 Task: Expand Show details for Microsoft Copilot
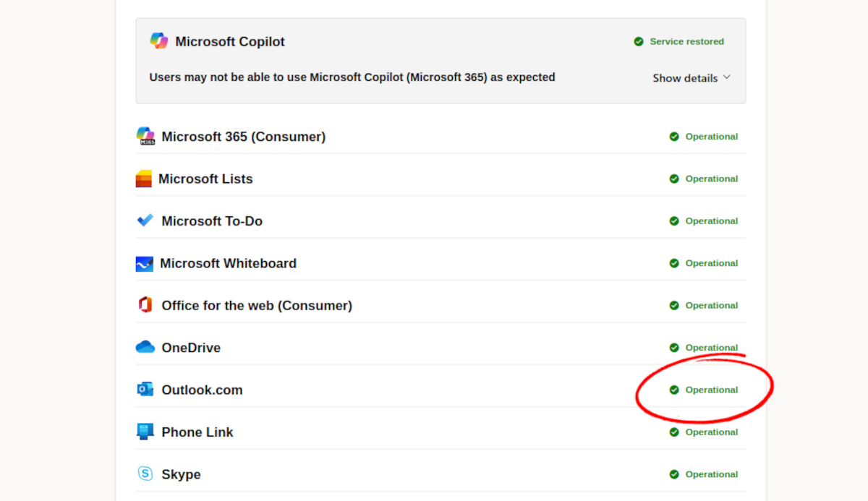point(692,78)
